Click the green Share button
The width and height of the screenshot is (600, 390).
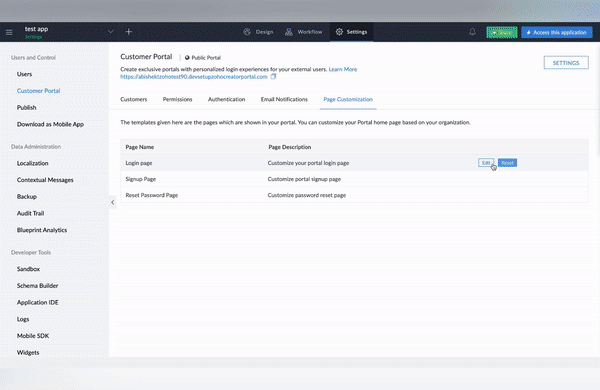502,33
